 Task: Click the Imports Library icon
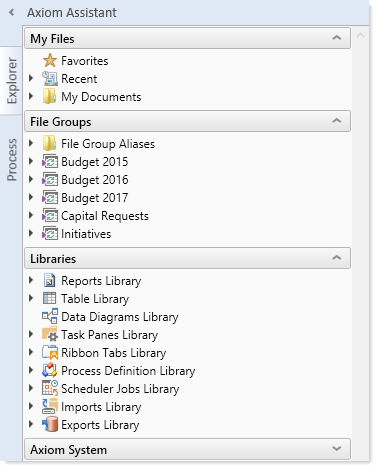[50, 406]
